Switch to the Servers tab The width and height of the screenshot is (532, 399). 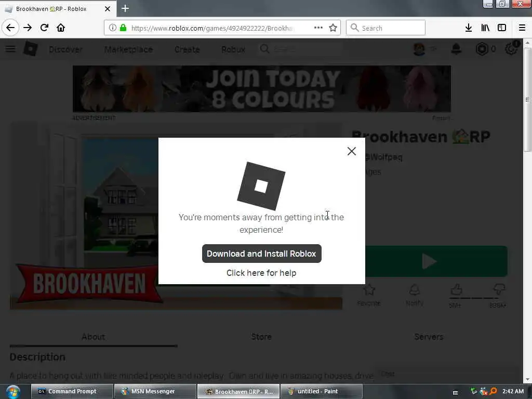pyautogui.click(x=429, y=337)
